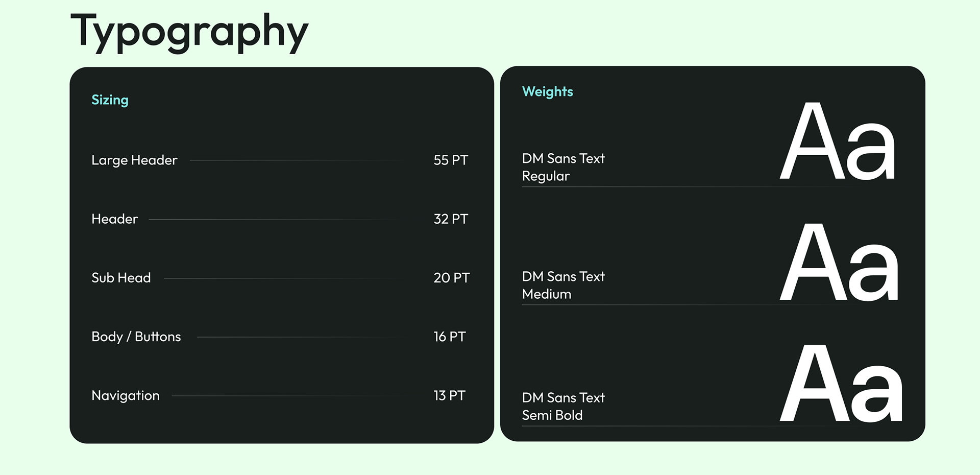
Task: Click the Navigation row label
Action: click(126, 396)
